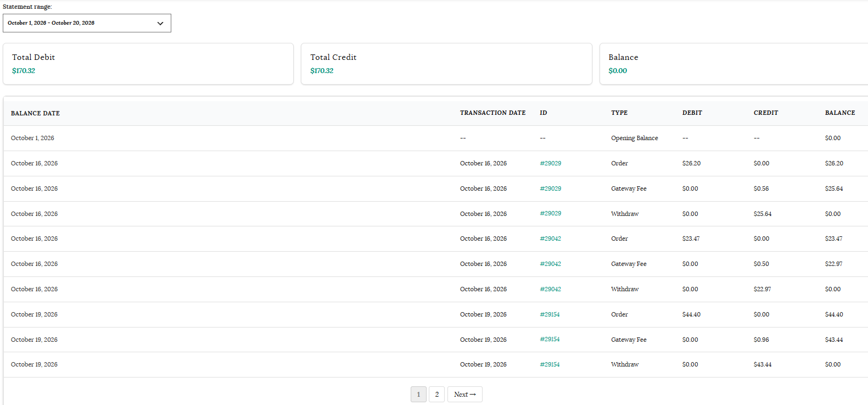
Task: Open the Statement range dropdown
Action: click(87, 23)
